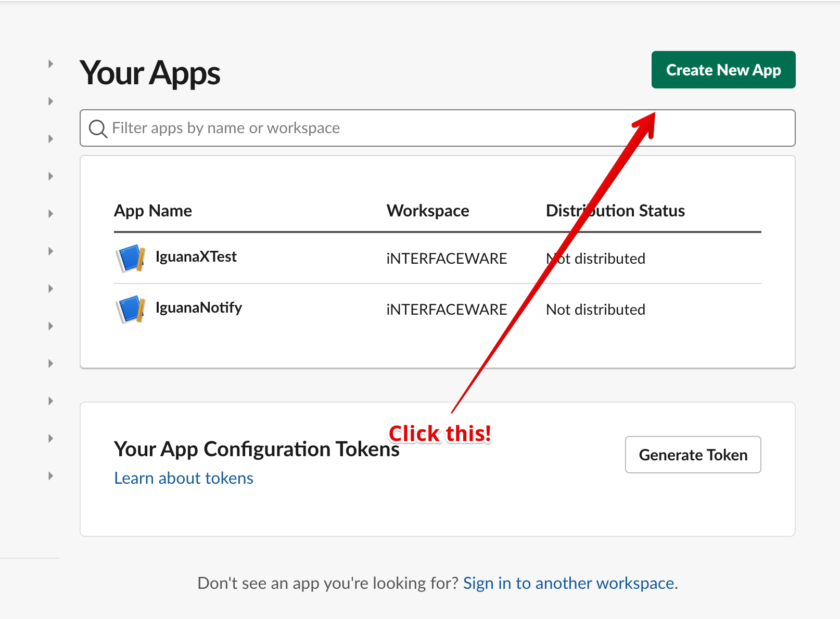Click the Workspace column header

427,211
